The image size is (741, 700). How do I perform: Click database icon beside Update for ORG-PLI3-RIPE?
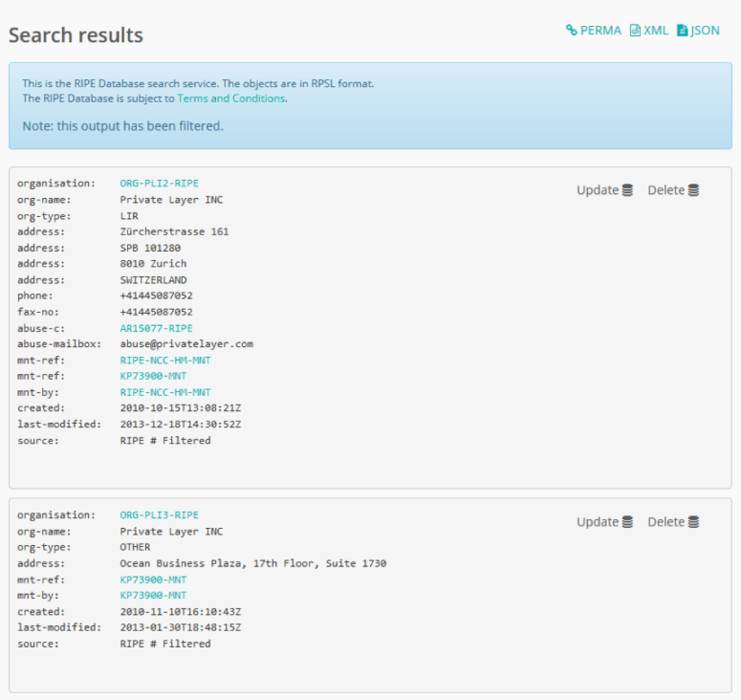(627, 522)
